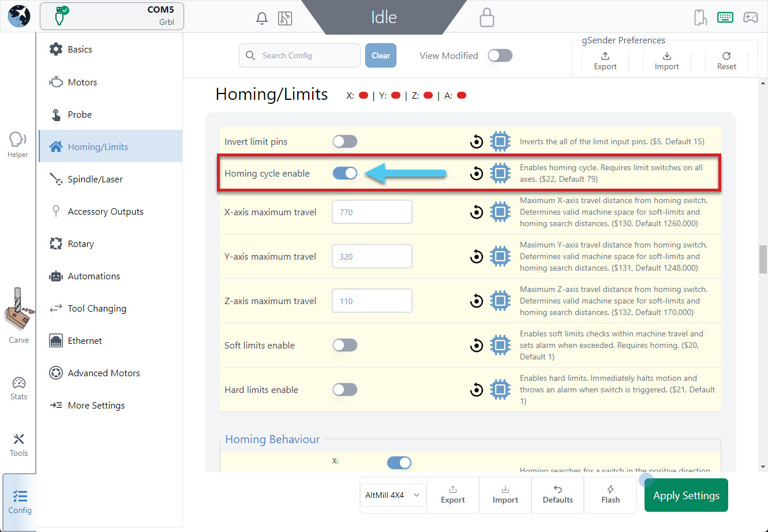Click the chip icon next to X-axis maximum travel
Screen dimensions: 768x532
pos(500,212)
